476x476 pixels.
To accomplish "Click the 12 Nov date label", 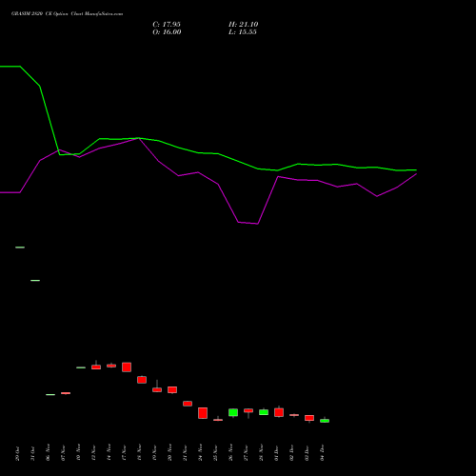I will click(93, 453).
